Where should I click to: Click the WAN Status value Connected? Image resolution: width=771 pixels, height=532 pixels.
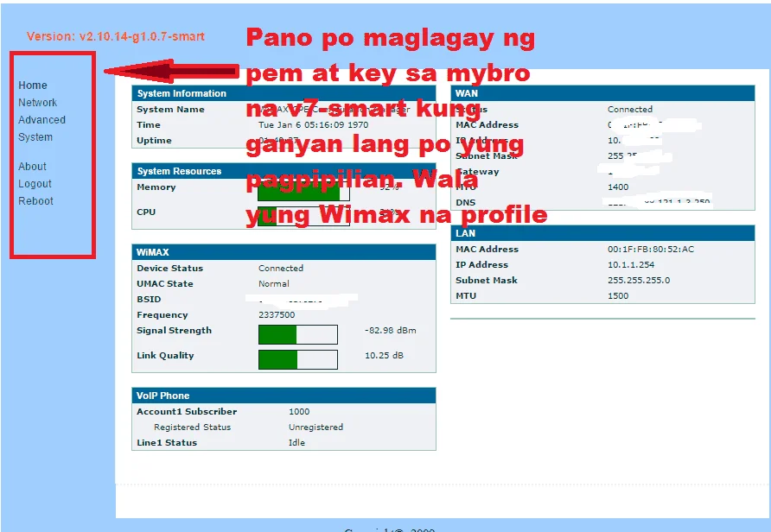630,109
